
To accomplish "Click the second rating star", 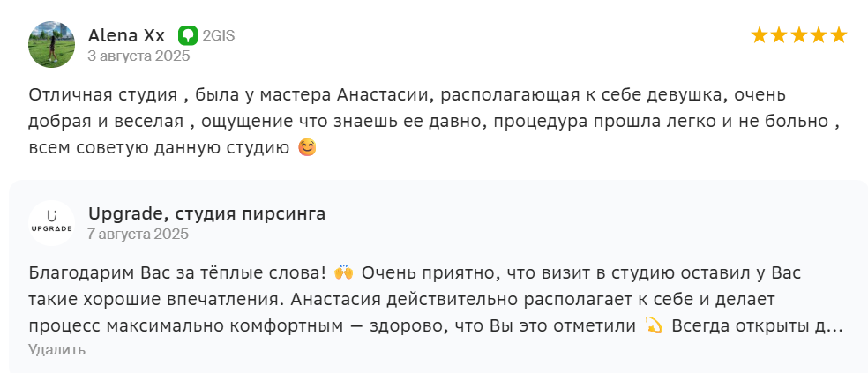I will (779, 35).
